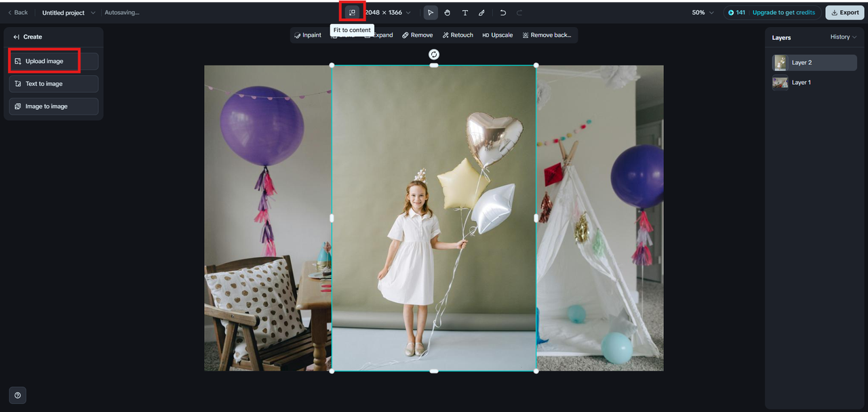Choose the Retouch tool
The width and height of the screenshot is (868, 412).
458,35
